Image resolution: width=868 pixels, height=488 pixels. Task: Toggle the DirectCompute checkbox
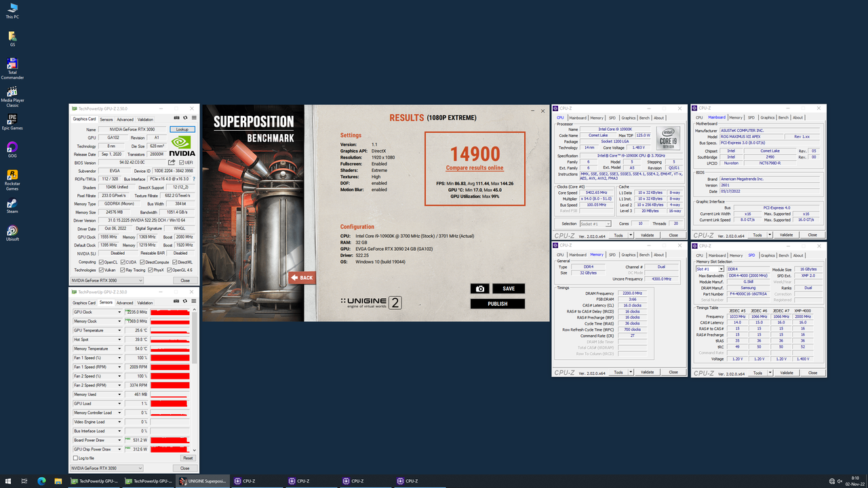[142, 262]
